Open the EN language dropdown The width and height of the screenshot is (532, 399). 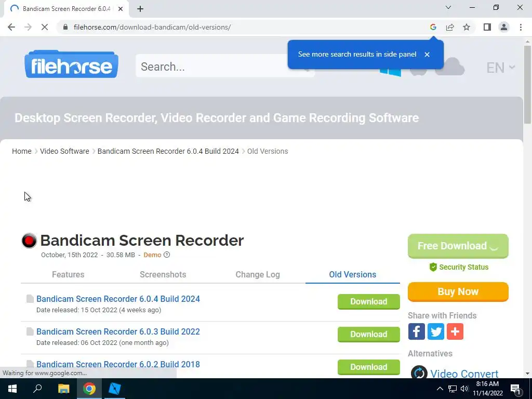500,68
